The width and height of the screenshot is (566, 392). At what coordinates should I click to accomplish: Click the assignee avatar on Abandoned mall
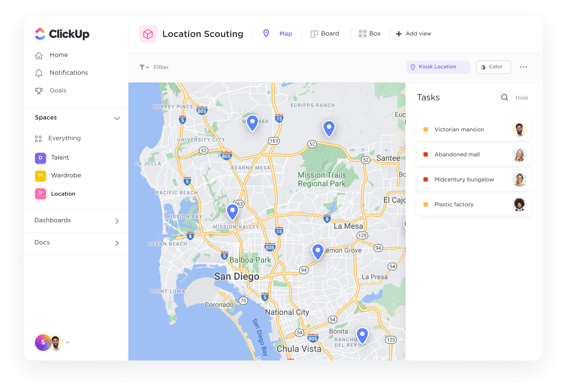click(x=519, y=155)
